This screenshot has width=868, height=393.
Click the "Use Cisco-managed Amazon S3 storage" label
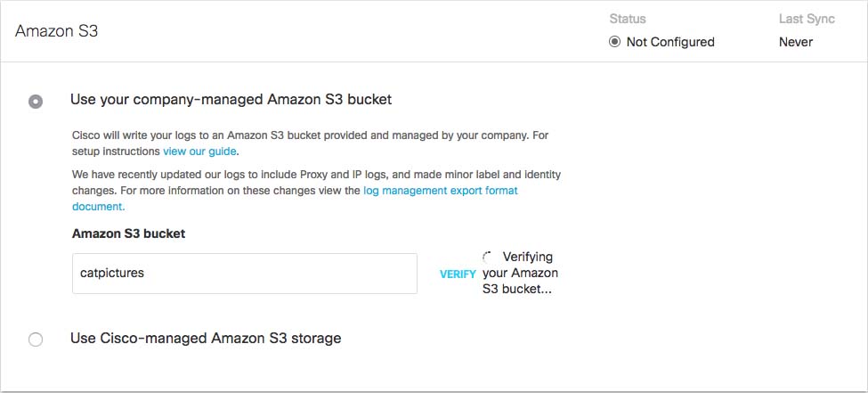(206, 338)
